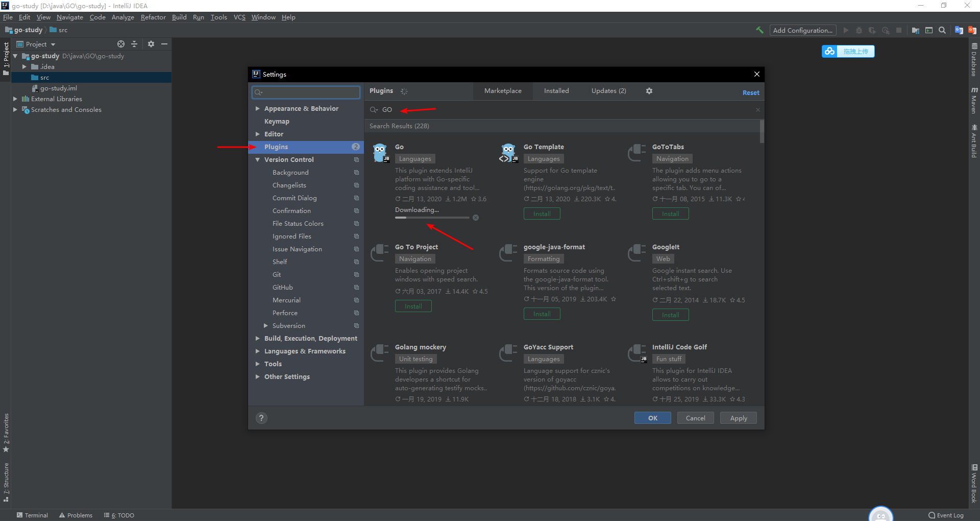The image size is (980, 521).
Task: Open the Maven tool window
Action: 974,100
